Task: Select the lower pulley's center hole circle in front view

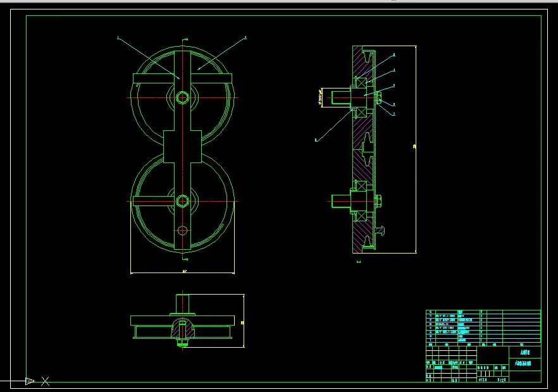Action: click(183, 201)
